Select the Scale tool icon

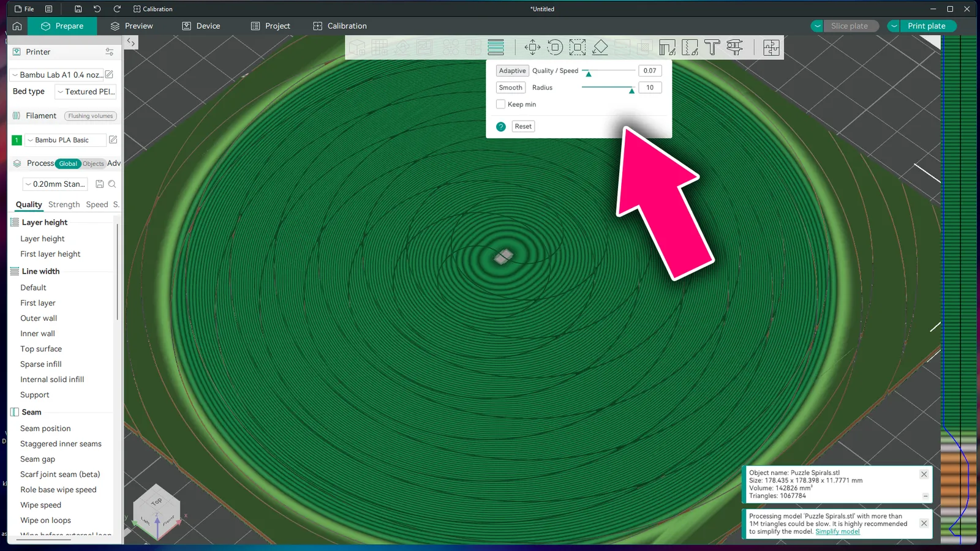tap(578, 47)
